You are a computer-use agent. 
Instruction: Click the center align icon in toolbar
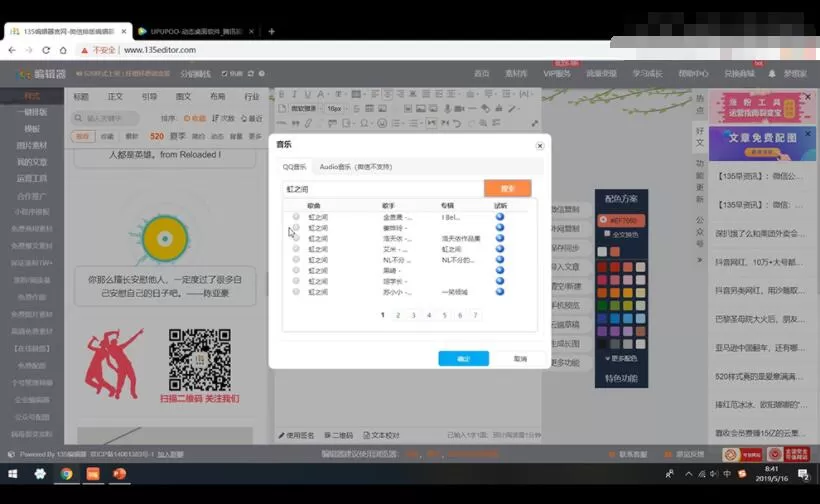(x=388, y=94)
